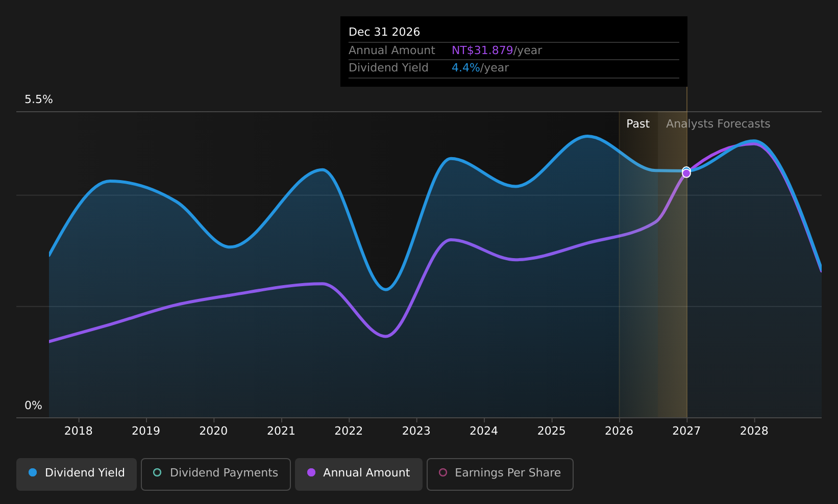
Task: Select the 2028 x-axis label
Action: click(x=754, y=431)
